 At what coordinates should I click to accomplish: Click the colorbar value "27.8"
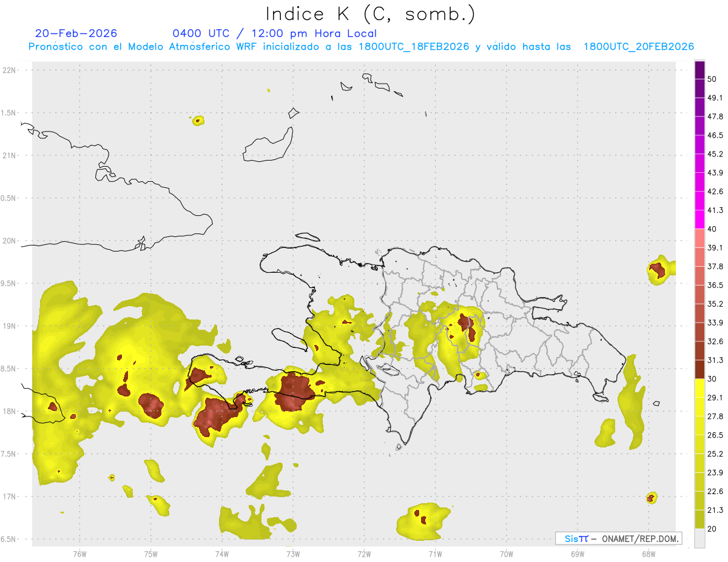pos(715,416)
